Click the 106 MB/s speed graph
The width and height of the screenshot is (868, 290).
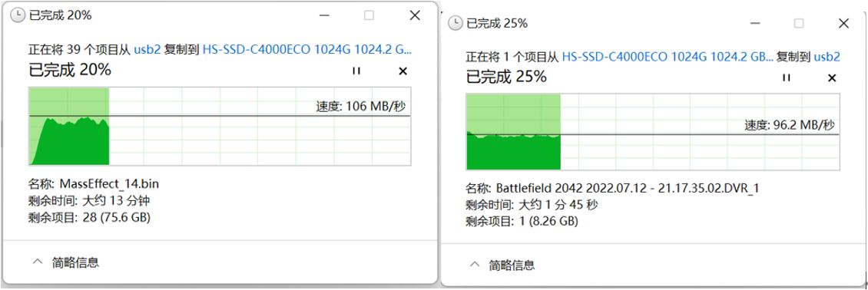(220, 126)
